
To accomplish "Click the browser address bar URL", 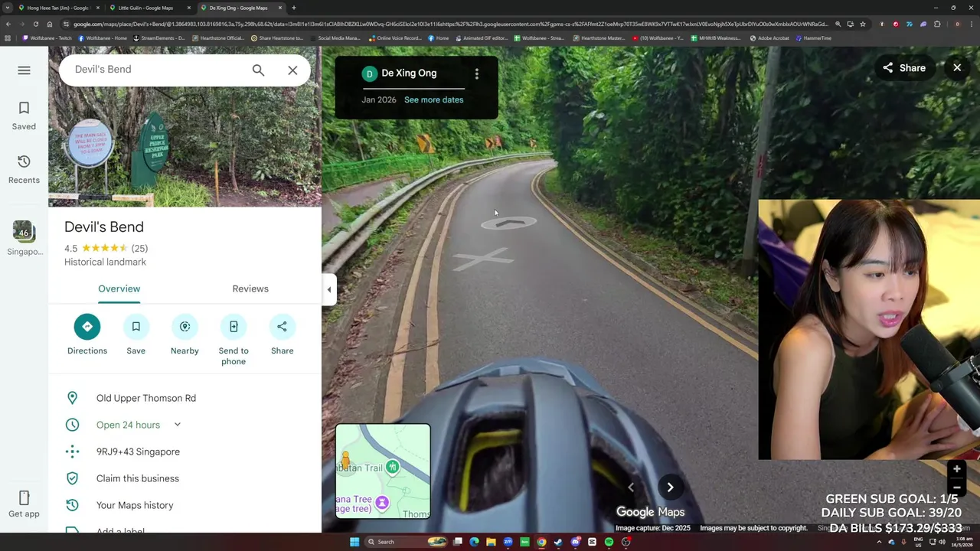I will [451, 24].
